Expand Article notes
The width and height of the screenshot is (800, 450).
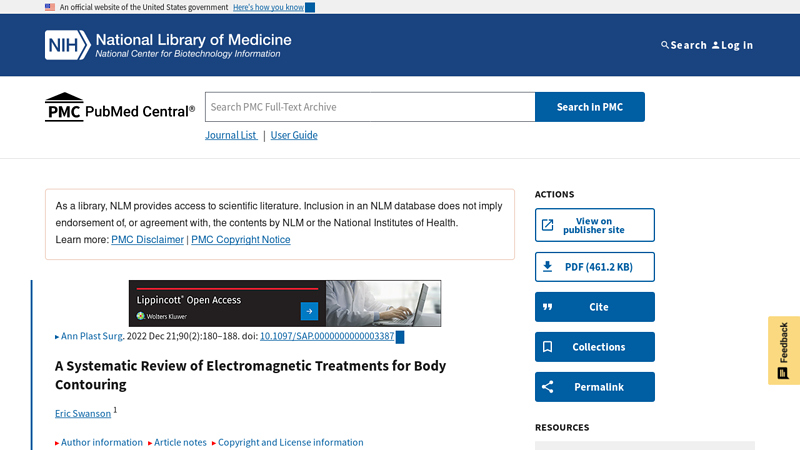(x=180, y=442)
